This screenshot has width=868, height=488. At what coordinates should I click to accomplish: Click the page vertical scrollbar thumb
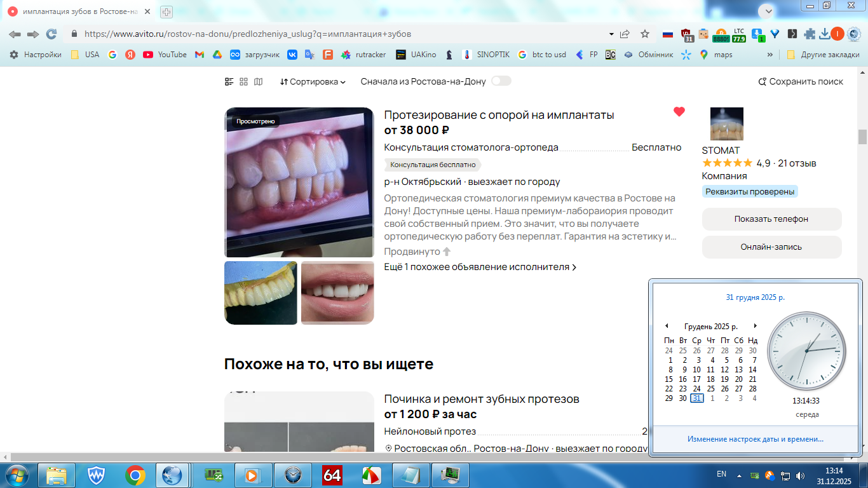click(x=862, y=137)
